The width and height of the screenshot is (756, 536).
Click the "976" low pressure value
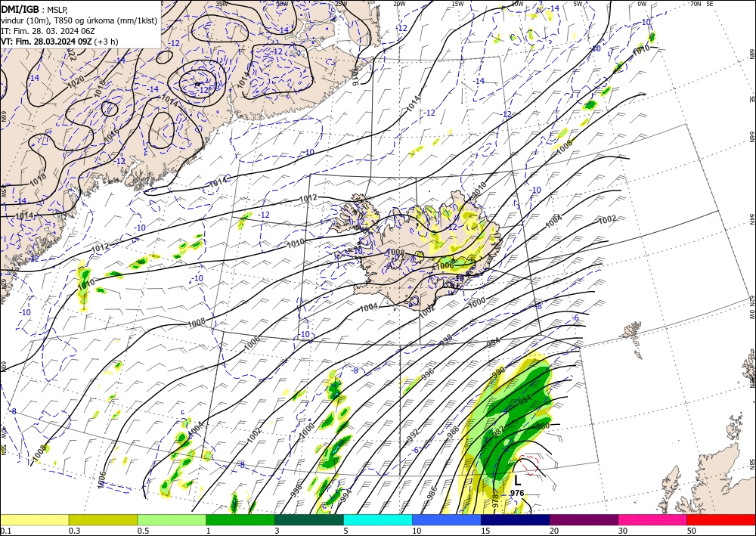[517, 493]
